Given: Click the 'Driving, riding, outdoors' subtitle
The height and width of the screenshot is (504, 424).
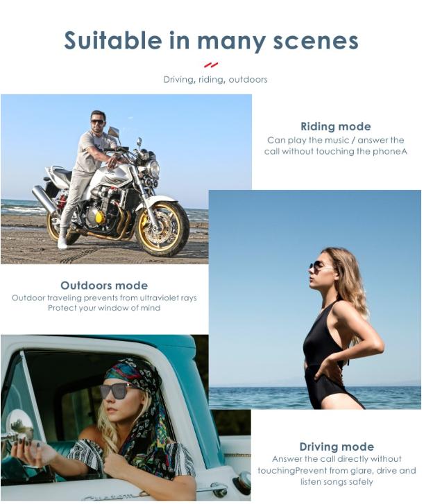Looking at the screenshot, I should 215,80.
